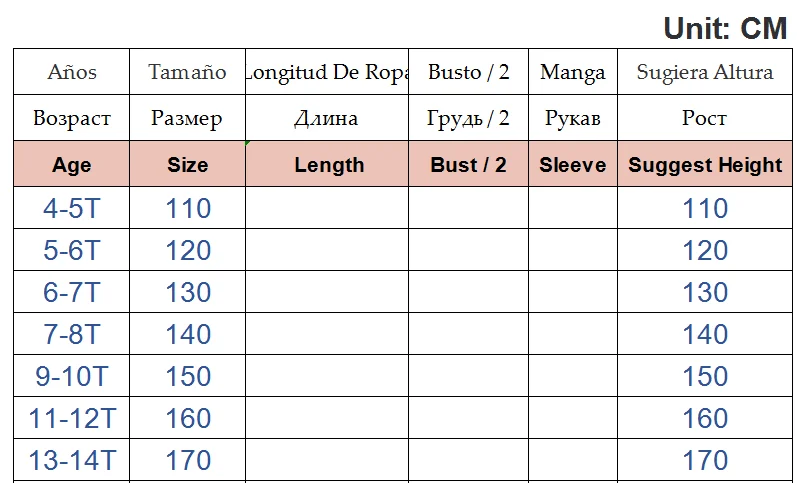Select the "Возраст" Russian header cell
This screenshot has height=483, width=797.
click(71, 118)
